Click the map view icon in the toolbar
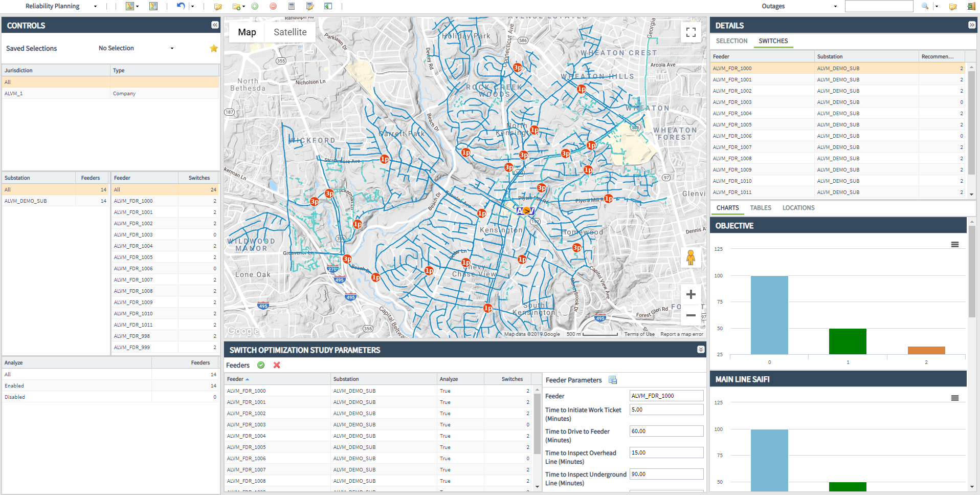The image size is (980, 495). click(130, 6)
